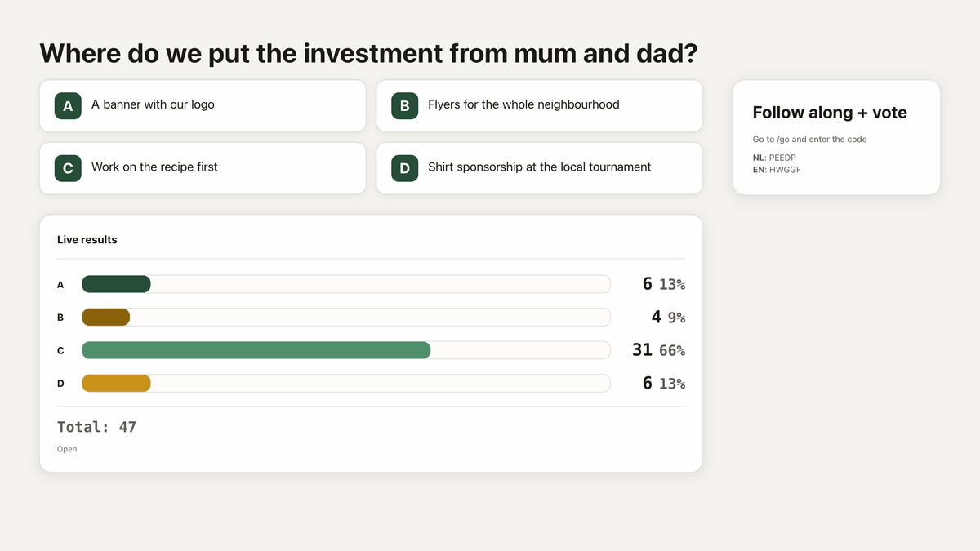
Task: Click the green B badge icon
Action: pyautogui.click(x=404, y=106)
